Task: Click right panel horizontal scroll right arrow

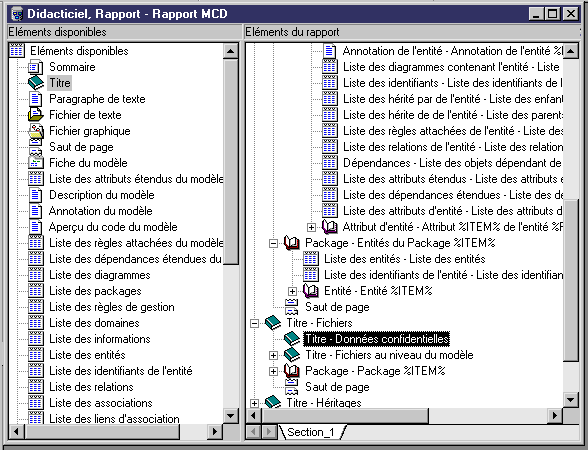Action: [555, 416]
